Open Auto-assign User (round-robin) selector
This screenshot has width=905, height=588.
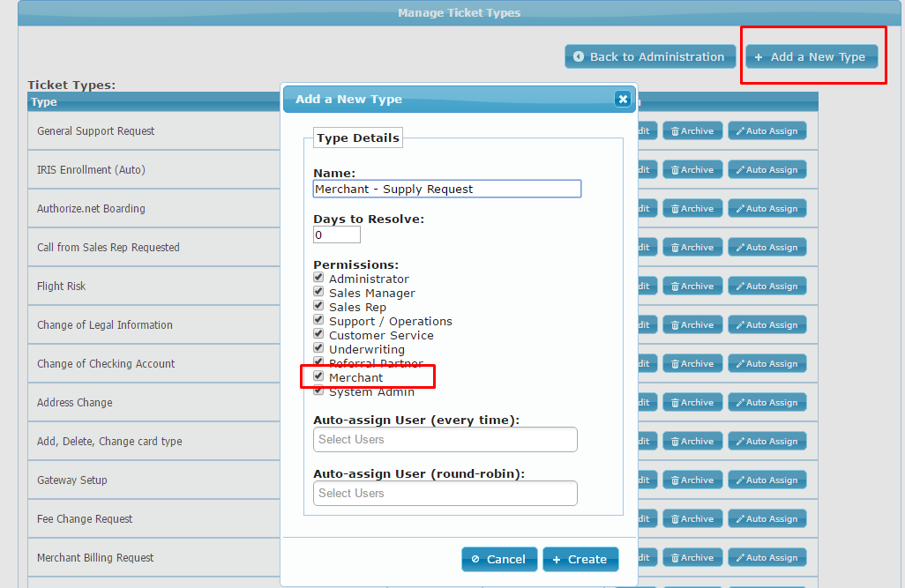tap(445, 493)
